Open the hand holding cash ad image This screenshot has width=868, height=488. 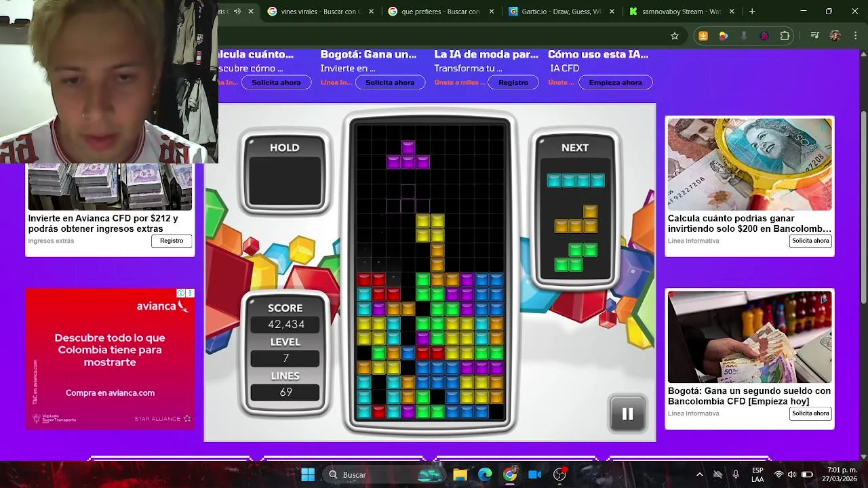(749, 337)
